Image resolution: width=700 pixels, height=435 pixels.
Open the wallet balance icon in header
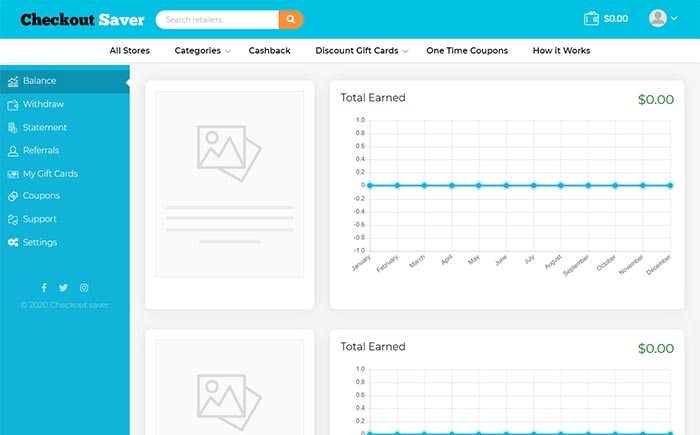591,19
